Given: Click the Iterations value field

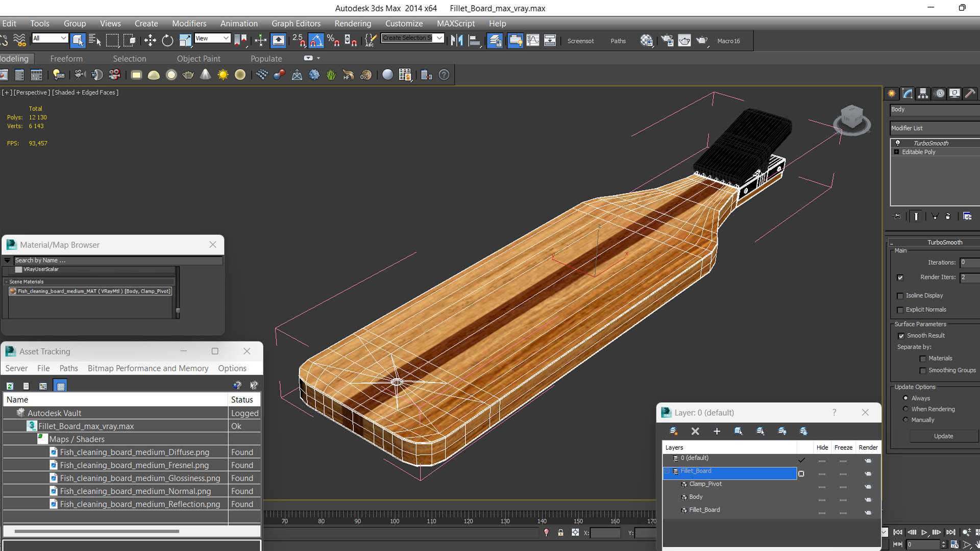Looking at the screenshot, I should 970,262.
